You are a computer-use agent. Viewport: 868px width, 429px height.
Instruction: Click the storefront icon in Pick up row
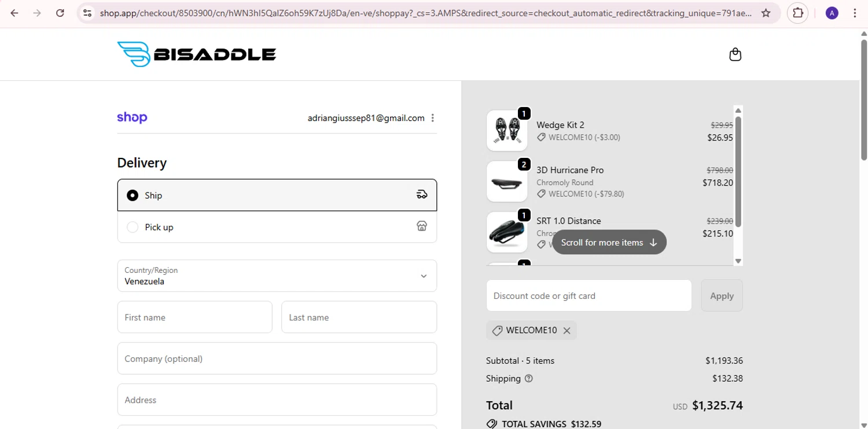point(422,226)
